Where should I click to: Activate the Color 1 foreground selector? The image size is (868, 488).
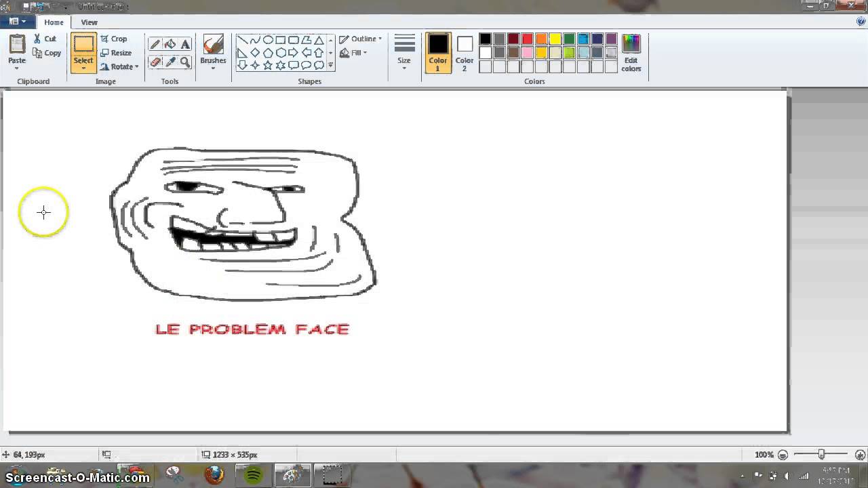click(x=438, y=53)
